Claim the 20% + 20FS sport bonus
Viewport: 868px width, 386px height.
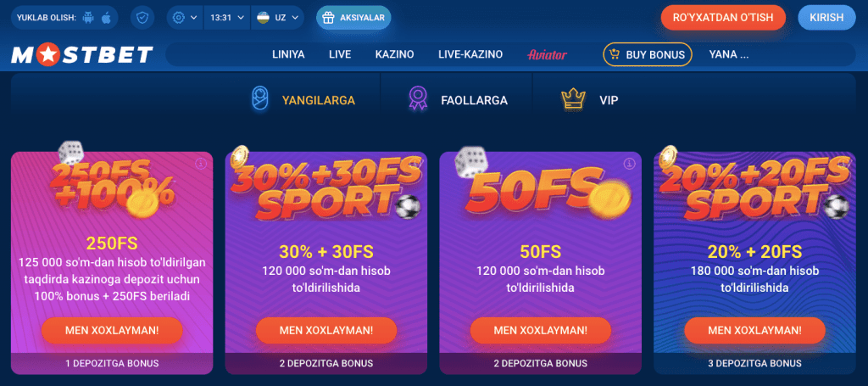[x=754, y=331]
